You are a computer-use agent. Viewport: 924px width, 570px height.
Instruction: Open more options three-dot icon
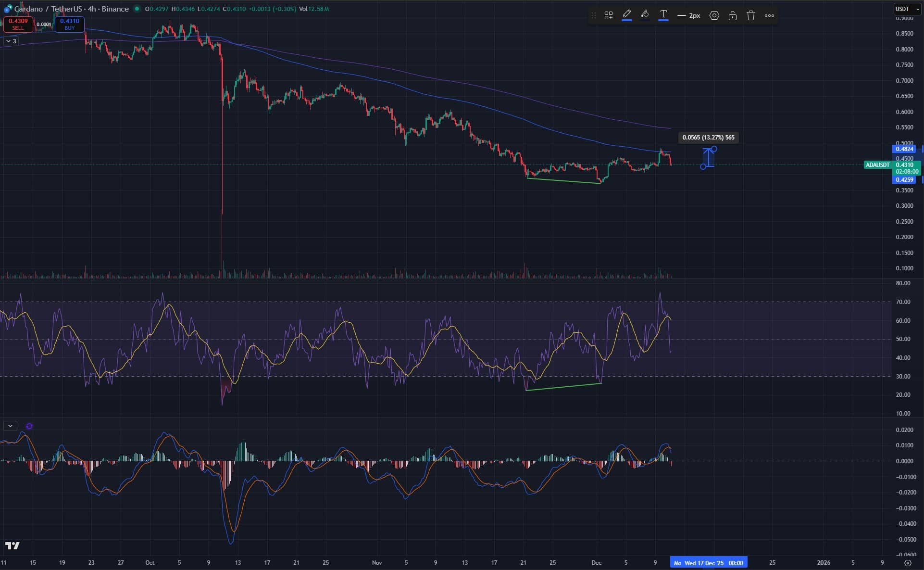click(x=769, y=15)
